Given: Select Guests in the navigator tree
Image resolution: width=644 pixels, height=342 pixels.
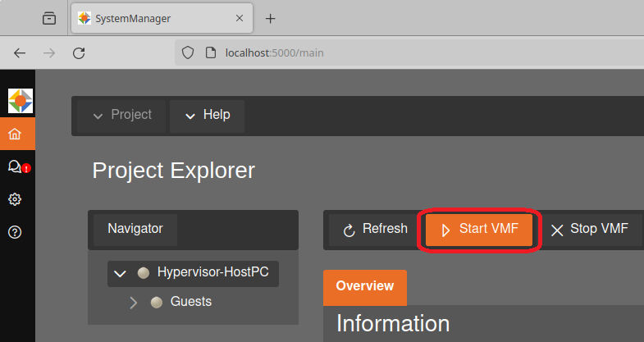Looking at the screenshot, I should (191, 301).
